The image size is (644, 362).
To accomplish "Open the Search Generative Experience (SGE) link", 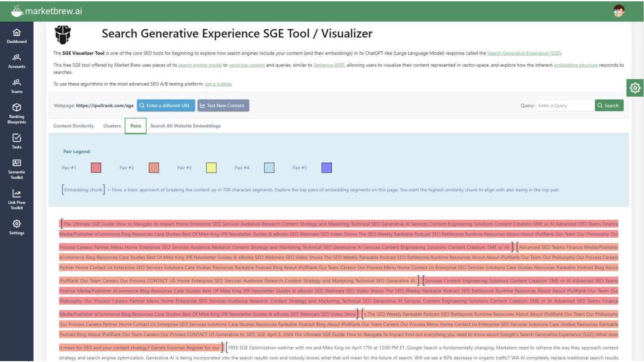I will pyautogui.click(x=524, y=53).
